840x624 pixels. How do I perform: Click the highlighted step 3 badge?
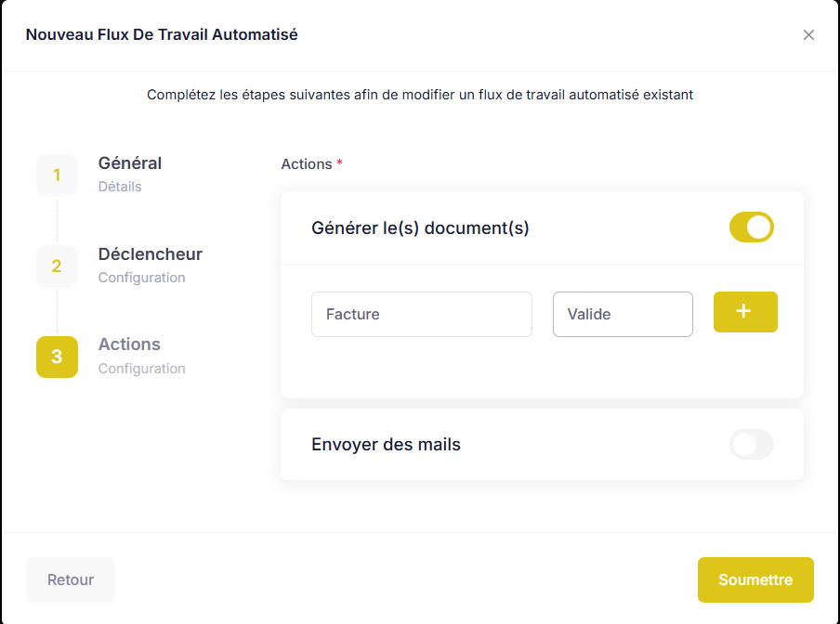click(x=57, y=357)
